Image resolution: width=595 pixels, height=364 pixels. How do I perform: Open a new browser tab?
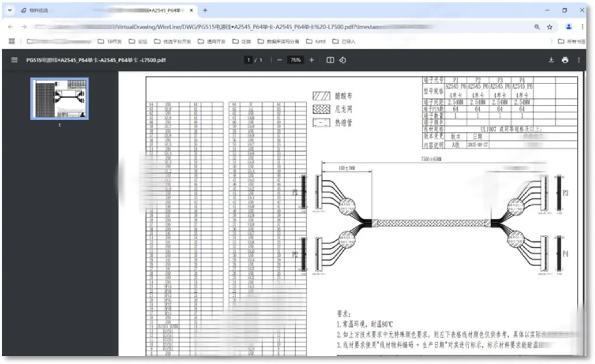[205, 10]
